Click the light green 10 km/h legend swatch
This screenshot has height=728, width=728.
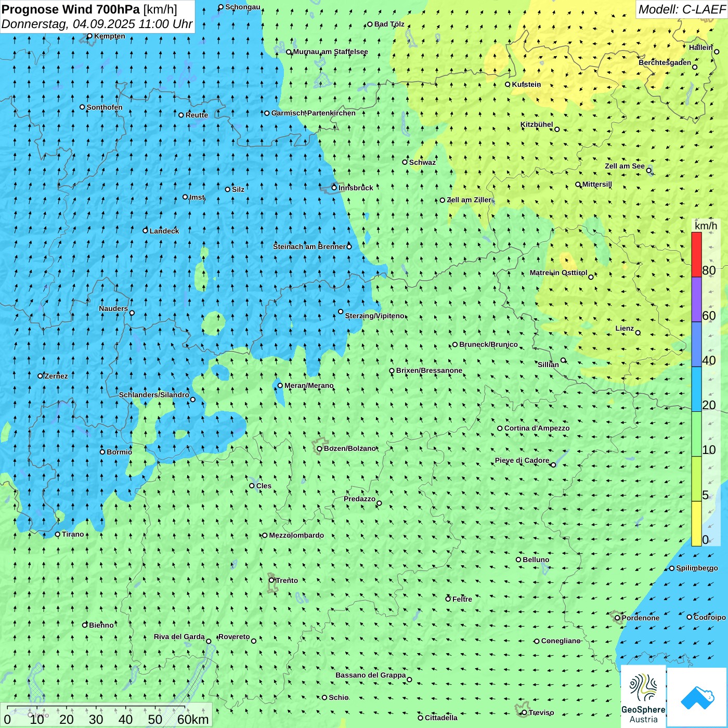(696, 434)
